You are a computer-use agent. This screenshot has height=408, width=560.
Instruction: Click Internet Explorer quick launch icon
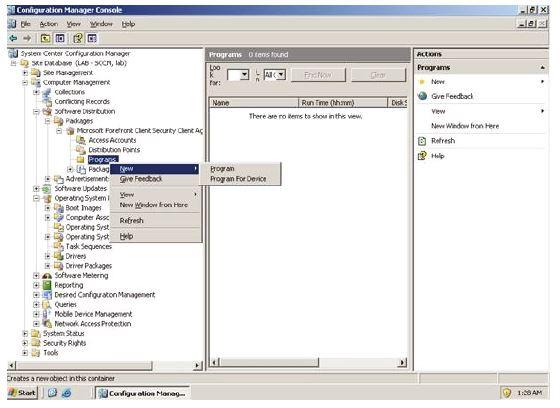[67, 393]
